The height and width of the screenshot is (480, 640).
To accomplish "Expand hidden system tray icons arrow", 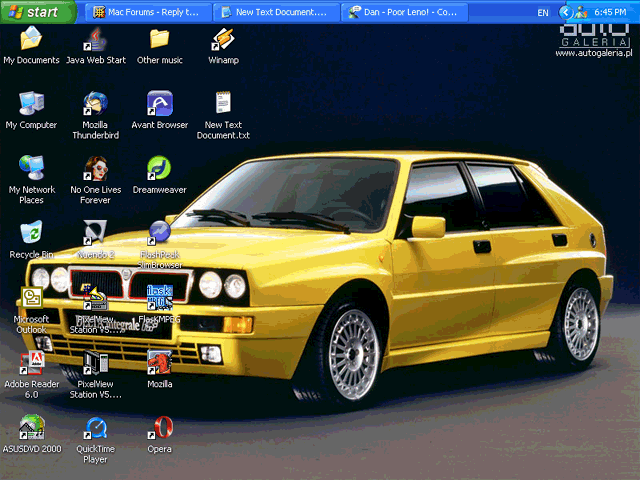I will (565, 12).
